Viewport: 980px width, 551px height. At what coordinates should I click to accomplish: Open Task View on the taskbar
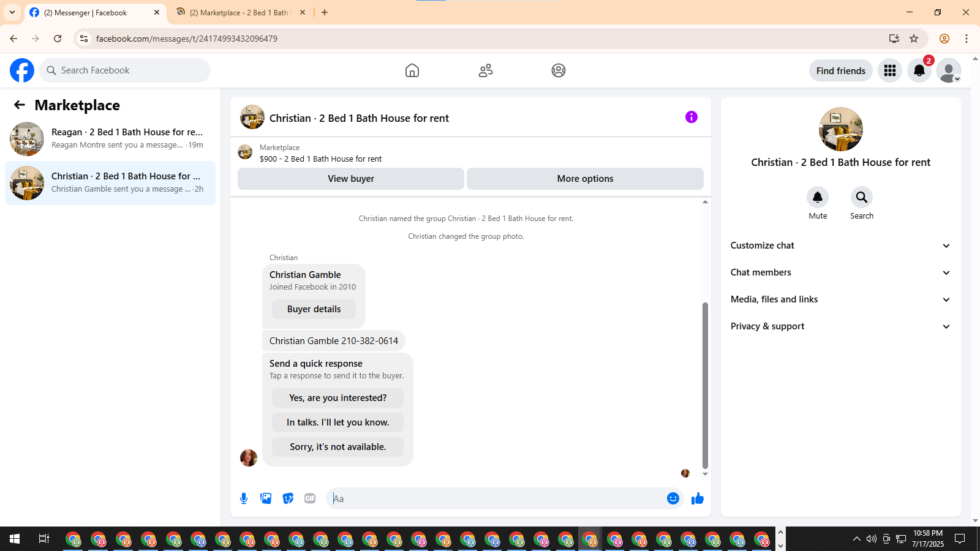point(44,539)
